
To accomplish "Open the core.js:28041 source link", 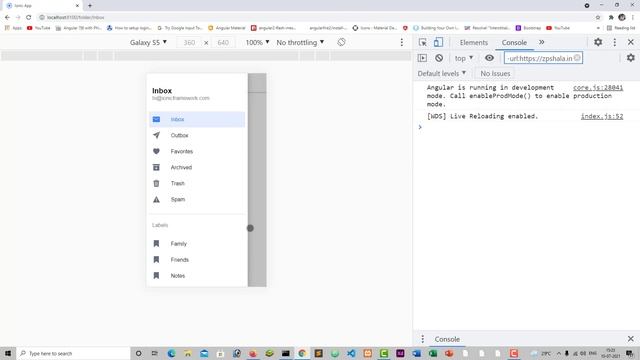I will point(598,87).
